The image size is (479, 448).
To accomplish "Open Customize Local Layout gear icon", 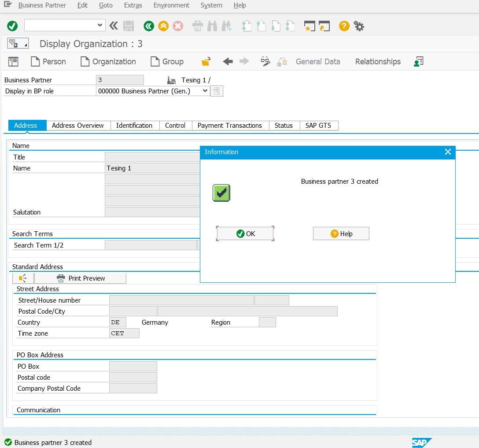I will 359,26.
